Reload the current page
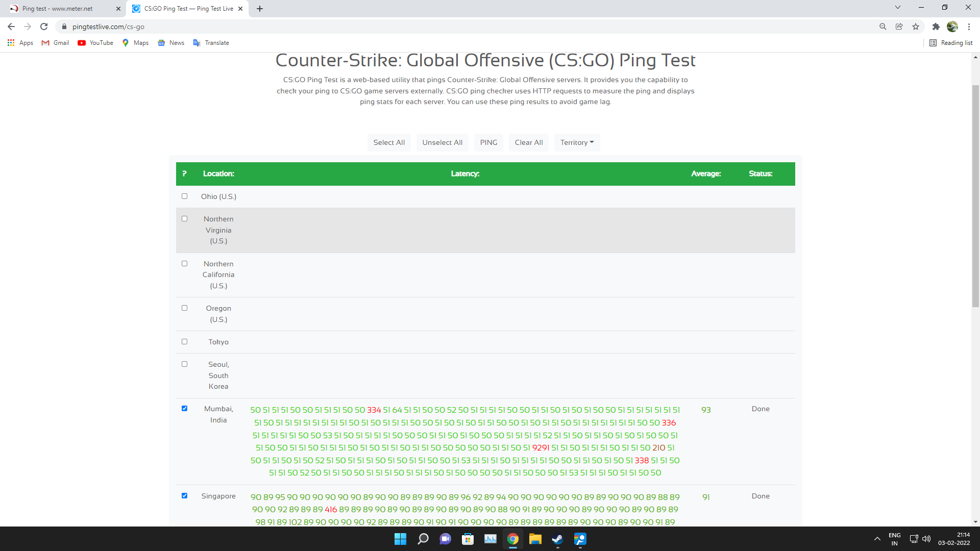Viewport: 980px width, 551px height. pos(44,27)
